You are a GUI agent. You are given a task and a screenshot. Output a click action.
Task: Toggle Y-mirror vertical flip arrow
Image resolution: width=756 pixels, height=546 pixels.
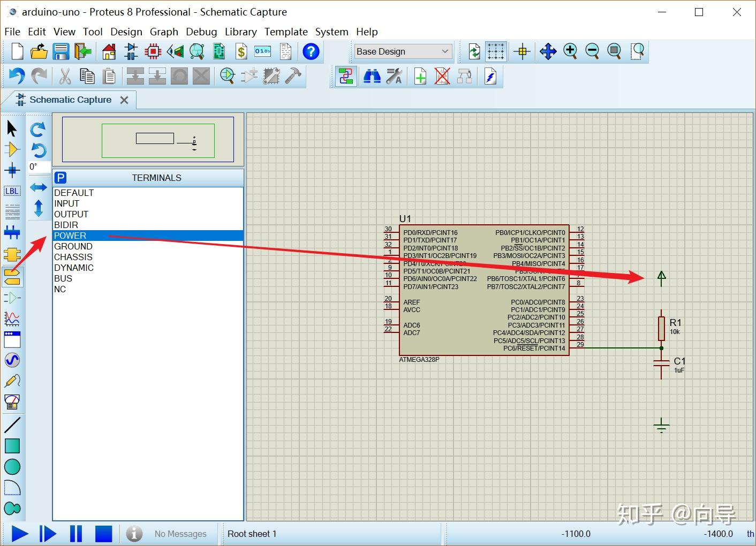click(x=39, y=208)
